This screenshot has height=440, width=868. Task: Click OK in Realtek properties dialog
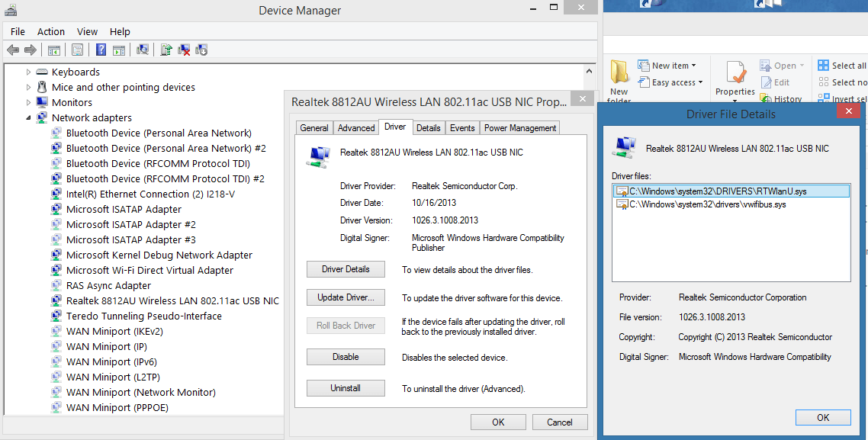498,422
